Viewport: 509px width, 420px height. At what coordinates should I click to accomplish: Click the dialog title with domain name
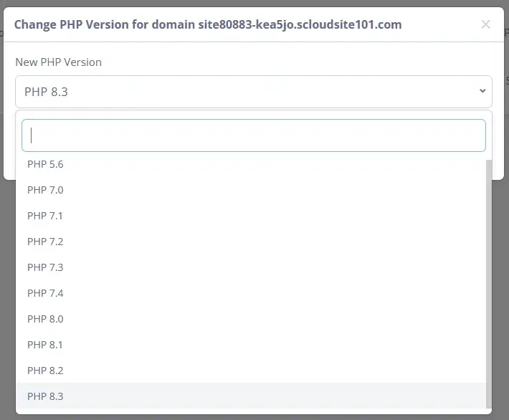(208, 24)
